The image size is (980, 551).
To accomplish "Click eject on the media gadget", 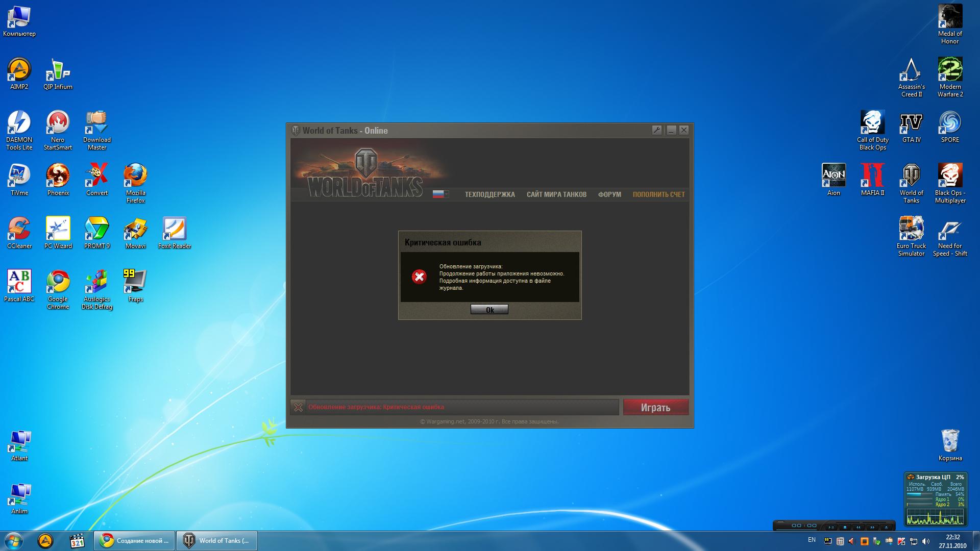I will (886, 527).
